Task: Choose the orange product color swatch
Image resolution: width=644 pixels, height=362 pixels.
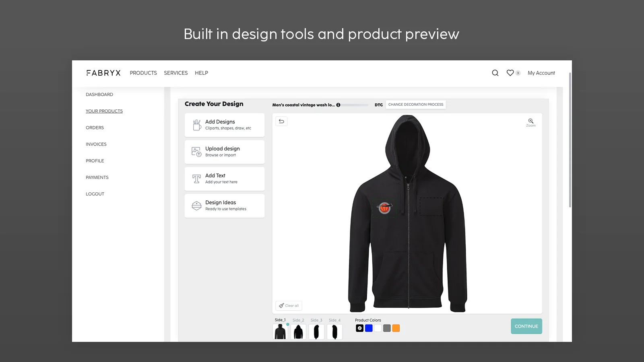Action: pos(396,328)
